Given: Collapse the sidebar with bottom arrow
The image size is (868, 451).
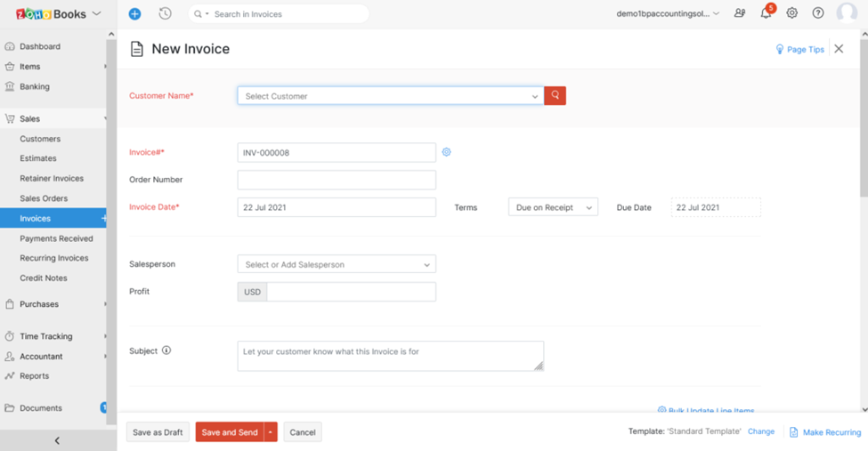Looking at the screenshot, I should [57, 440].
